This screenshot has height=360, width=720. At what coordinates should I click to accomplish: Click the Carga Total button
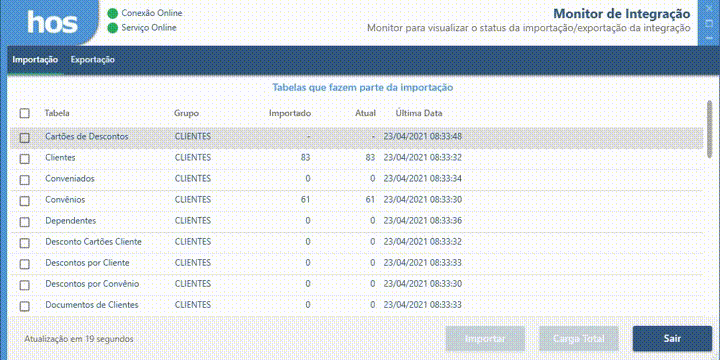tap(579, 339)
